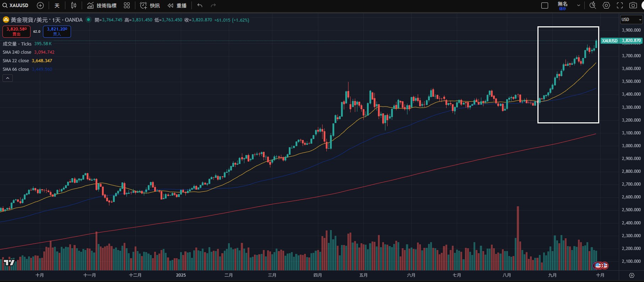Toggle the volume Ticks indicator legend

tap(17, 44)
